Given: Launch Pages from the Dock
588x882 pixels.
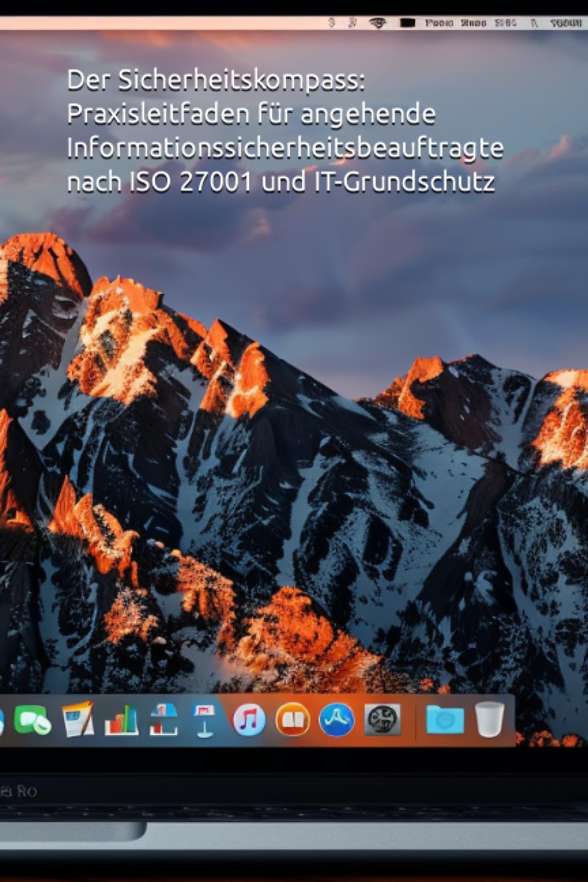Looking at the screenshot, I should 78,719.
